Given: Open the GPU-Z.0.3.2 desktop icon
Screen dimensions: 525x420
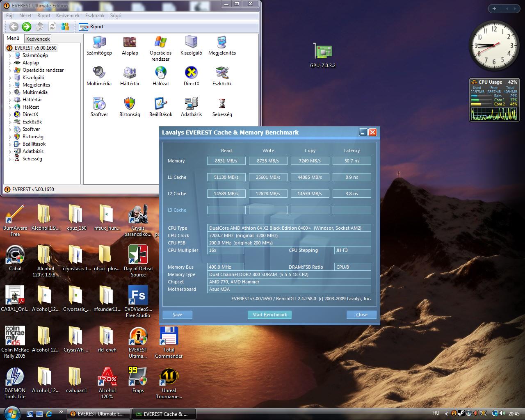Looking at the screenshot, I should (322, 55).
